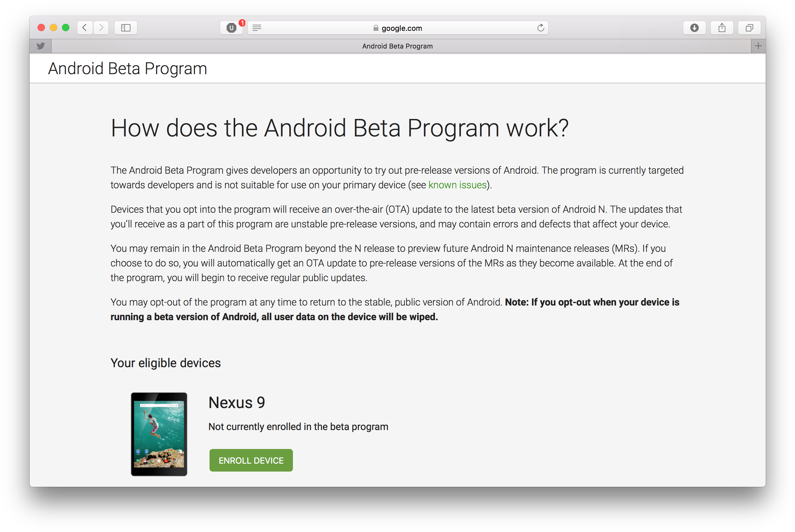Open the Downloads popover
This screenshot has height=532, width=795.
(695, 28)
